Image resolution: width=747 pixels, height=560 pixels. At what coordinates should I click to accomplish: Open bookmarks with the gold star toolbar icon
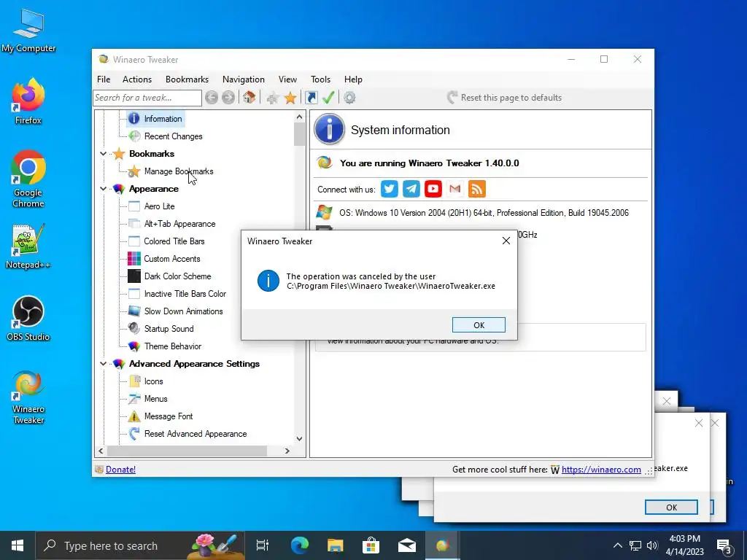point(290,98)
